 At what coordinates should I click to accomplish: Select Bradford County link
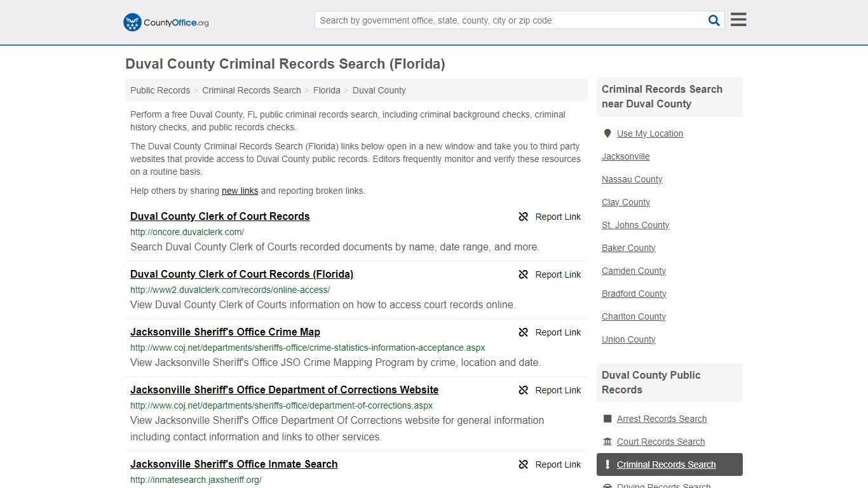click(634, 294)
